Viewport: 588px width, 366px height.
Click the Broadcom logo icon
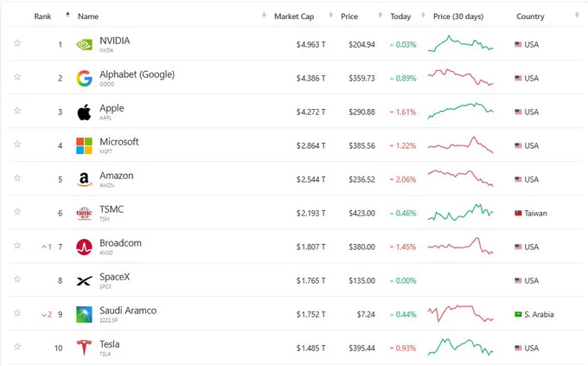pos(84,247)
